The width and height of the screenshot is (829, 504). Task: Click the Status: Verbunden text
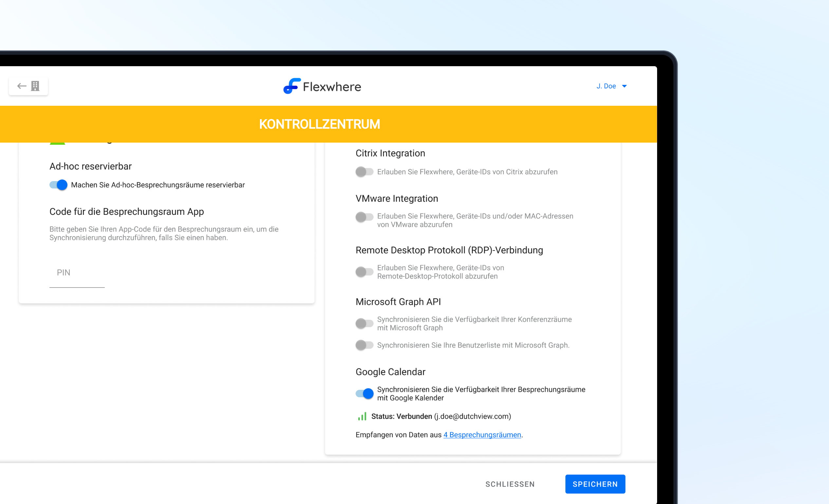tap(401, 417)
